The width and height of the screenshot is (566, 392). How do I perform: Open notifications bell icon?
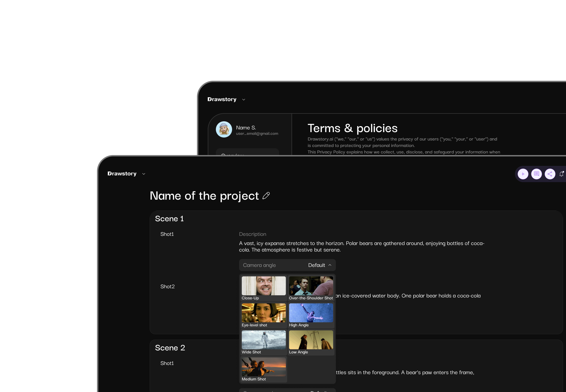(562, 174)
